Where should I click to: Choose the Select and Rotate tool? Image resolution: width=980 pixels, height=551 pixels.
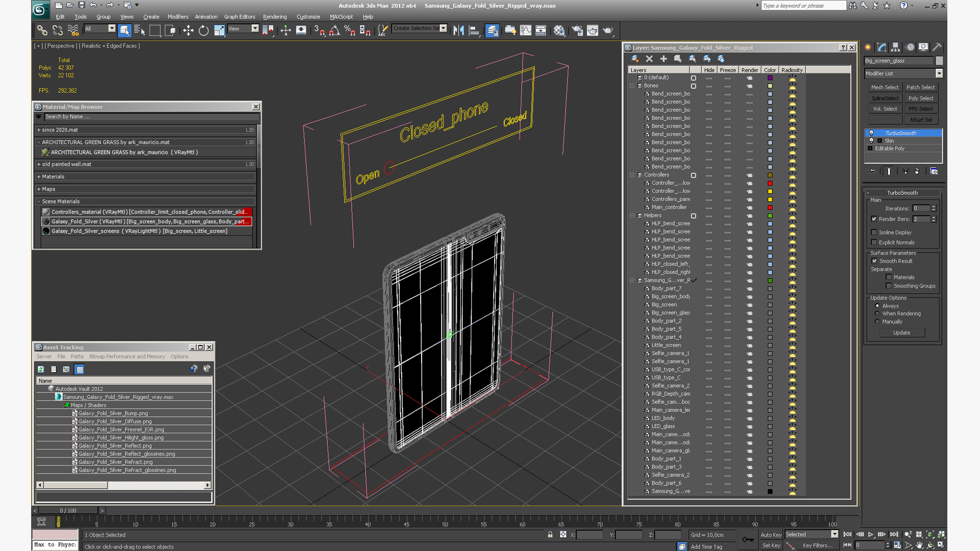coord(204,31)
